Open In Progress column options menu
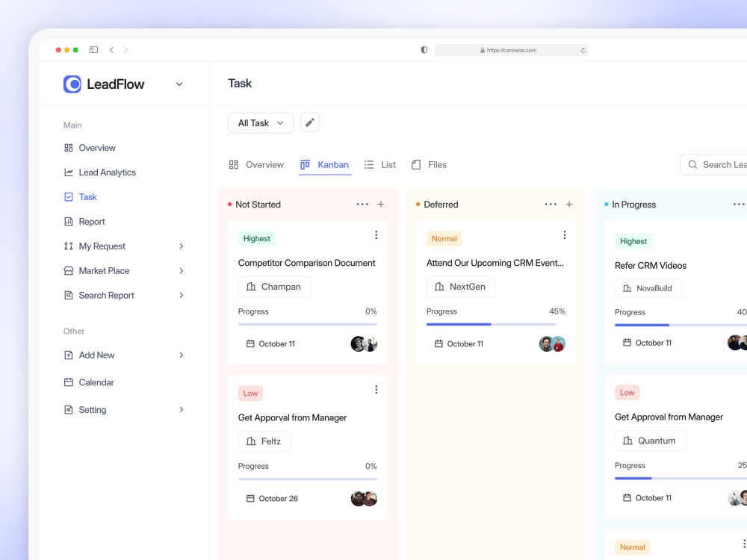The width and height of the screenshot is (747, 560). tap(739, 205)
